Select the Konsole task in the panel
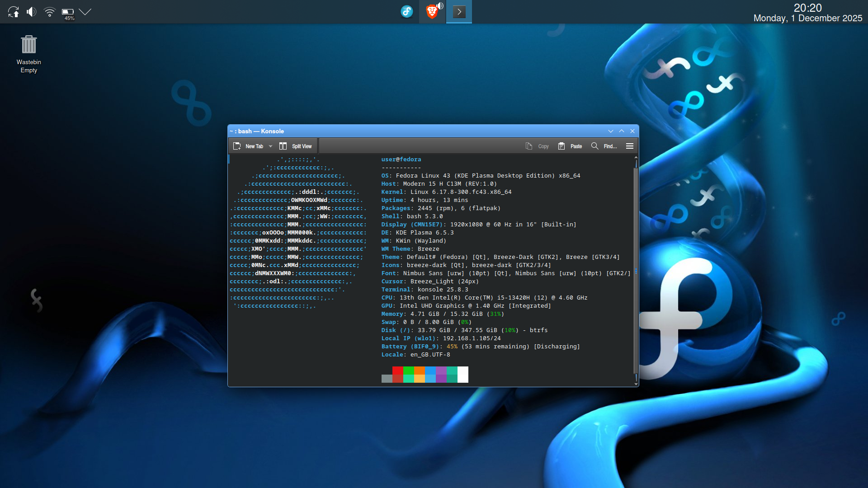The width and height of the screenshot is (868, 488). point(459,12)
